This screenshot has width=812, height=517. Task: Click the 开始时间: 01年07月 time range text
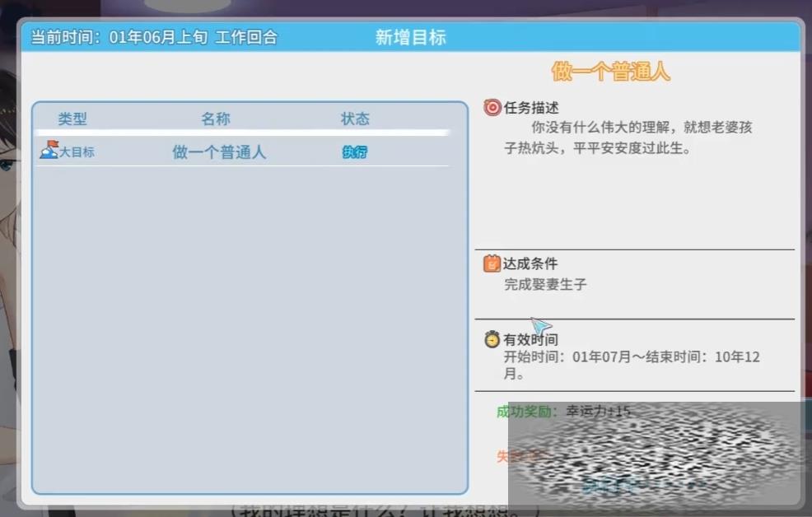click(632, 365)
